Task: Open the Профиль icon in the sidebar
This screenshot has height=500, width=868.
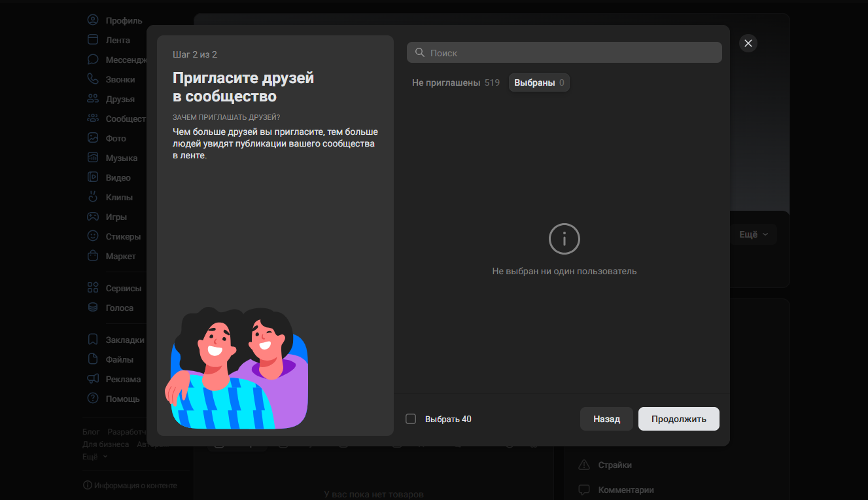Action: point(93,20)
